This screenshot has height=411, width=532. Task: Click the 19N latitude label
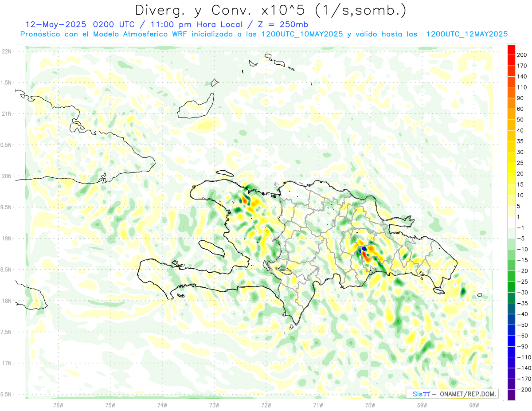click(7, 238)
